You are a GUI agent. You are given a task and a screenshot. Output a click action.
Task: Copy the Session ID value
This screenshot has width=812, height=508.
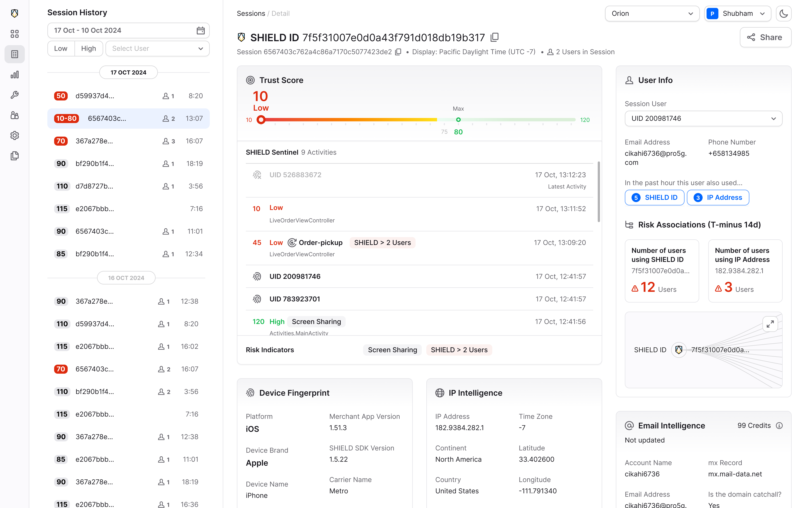[398, 52]
